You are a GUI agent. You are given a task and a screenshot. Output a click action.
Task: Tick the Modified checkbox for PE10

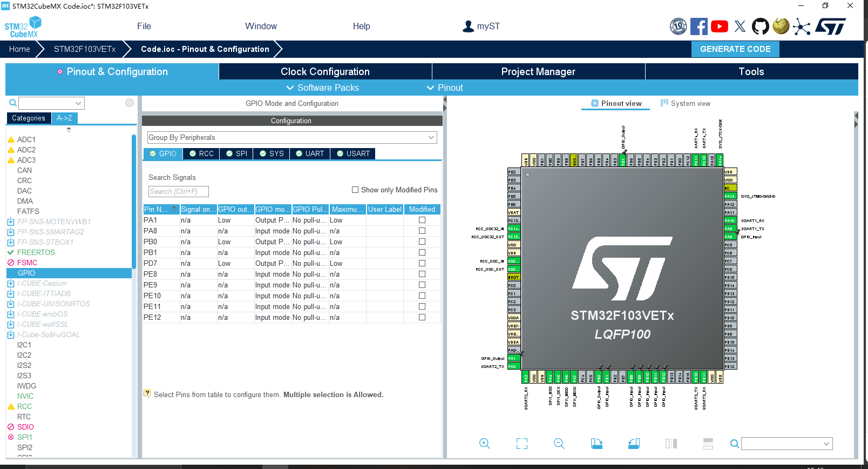422,296
